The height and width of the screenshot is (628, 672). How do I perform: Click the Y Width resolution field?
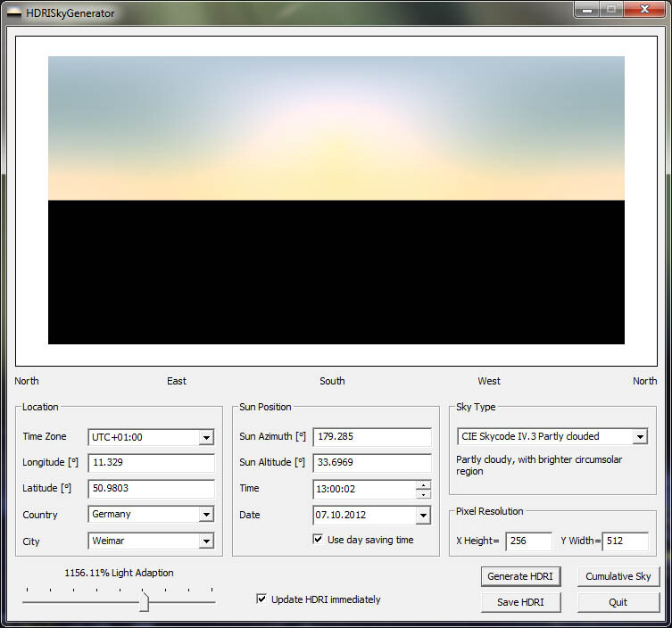tap(626, 541)
